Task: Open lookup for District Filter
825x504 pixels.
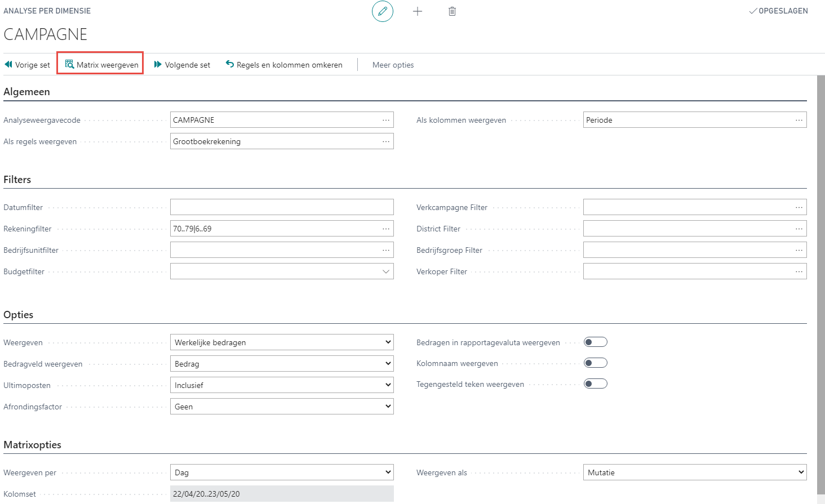Action: click(x=799, y=229)
